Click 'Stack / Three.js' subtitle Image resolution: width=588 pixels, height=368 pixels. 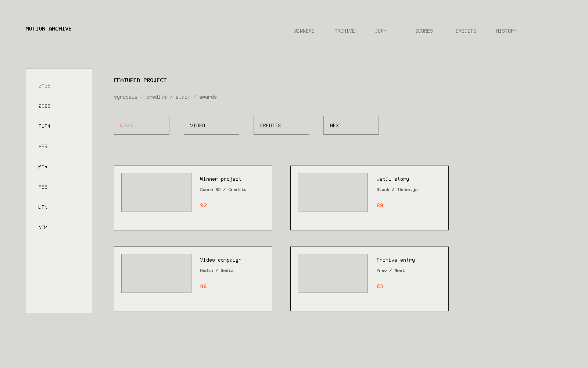coord(397,190)
